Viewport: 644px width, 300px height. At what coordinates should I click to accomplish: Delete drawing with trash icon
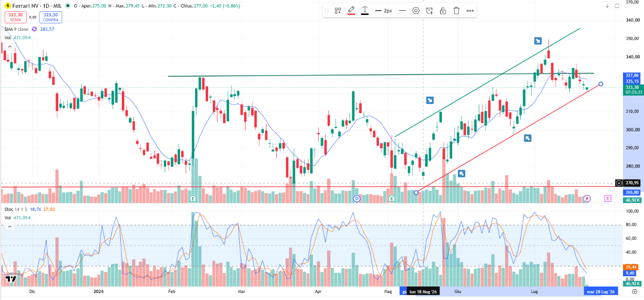click(456, 11)
